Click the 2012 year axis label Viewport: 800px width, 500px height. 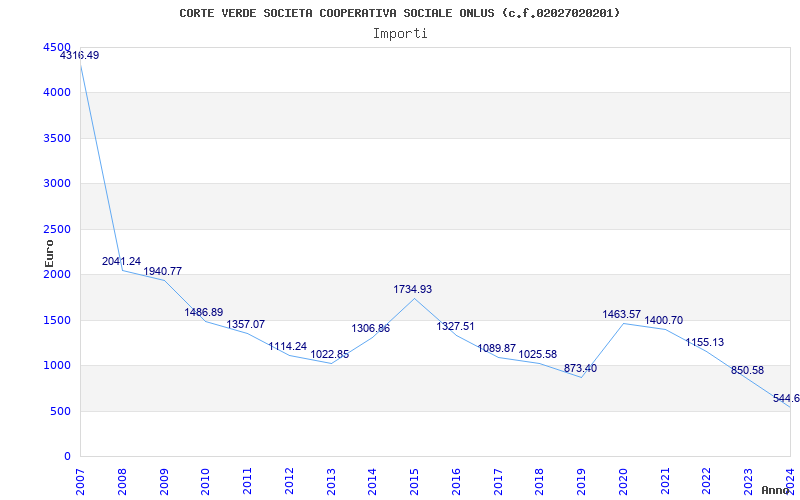(x=289, y=482)
